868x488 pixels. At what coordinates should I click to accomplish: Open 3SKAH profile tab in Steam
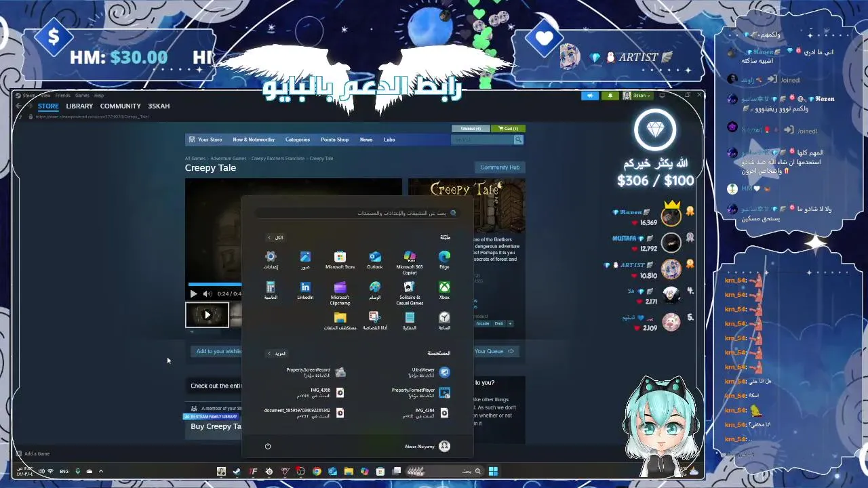pos(159,106)
